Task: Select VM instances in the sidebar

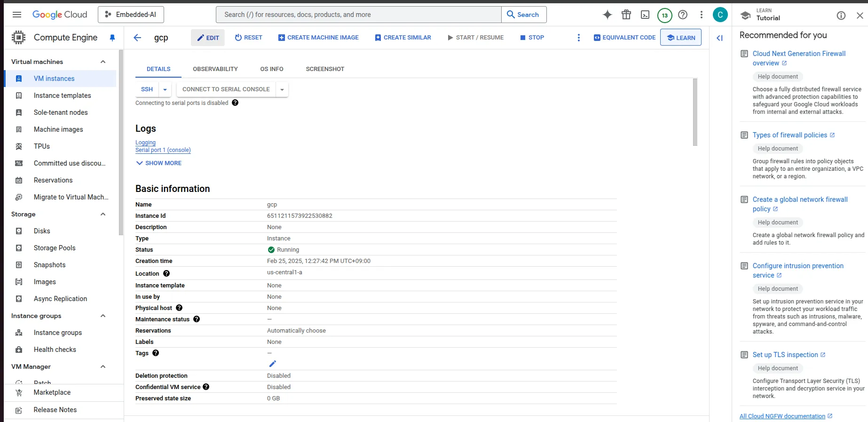Action: tap(60, 79)
